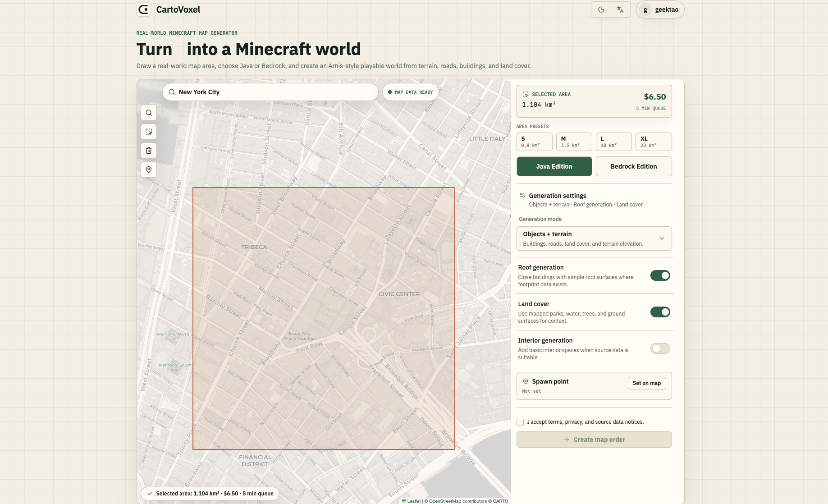This screenshot has height=504, width=828.
Task: Disable the Roof generation toggle
Action: tap(660, 275)
